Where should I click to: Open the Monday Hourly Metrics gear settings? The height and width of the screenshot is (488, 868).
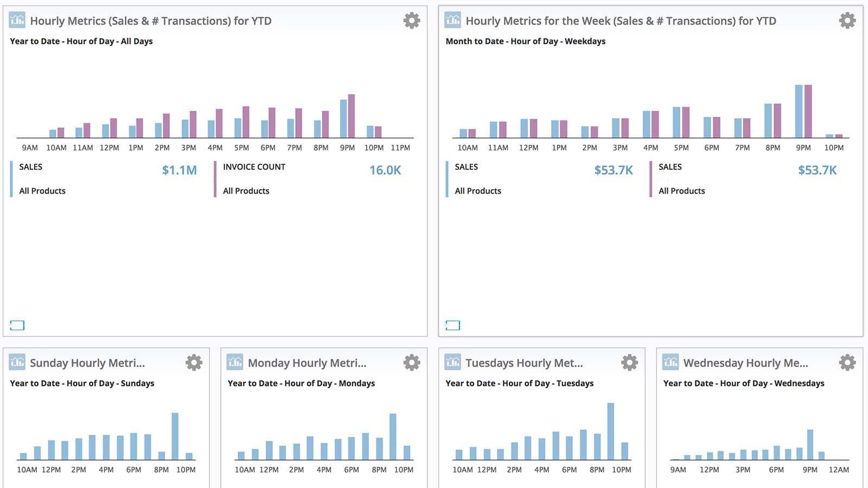point(412,362)
